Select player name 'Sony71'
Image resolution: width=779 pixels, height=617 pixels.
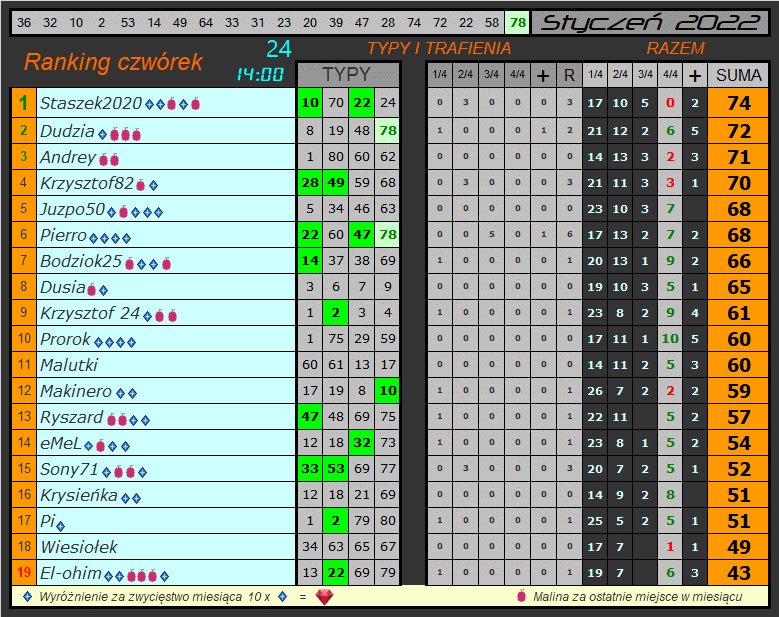point(70,469)
